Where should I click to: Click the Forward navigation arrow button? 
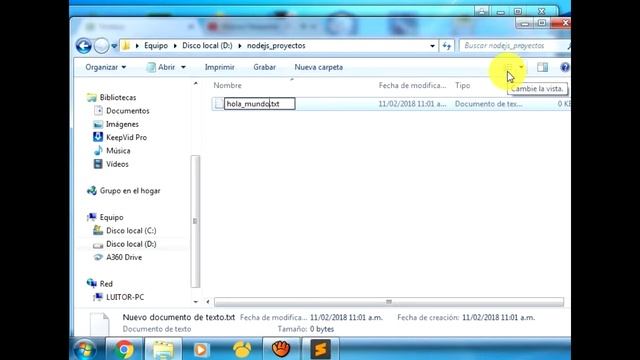[101, 46]
